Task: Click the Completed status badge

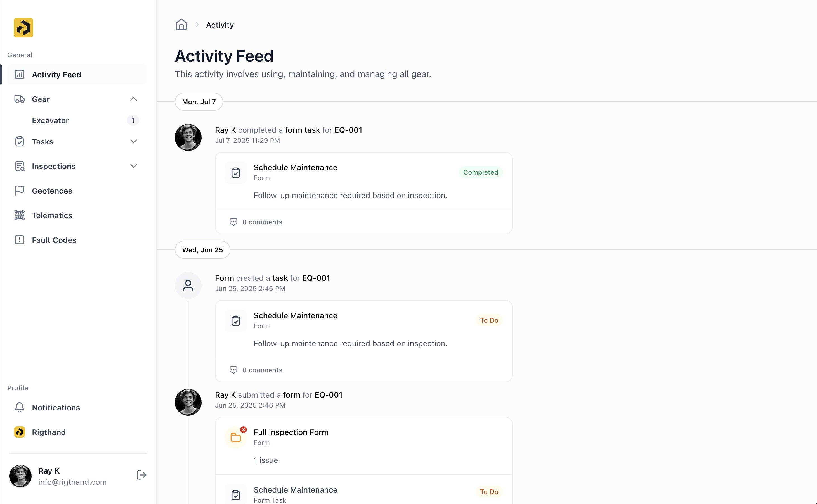Action: click(480, 172)
